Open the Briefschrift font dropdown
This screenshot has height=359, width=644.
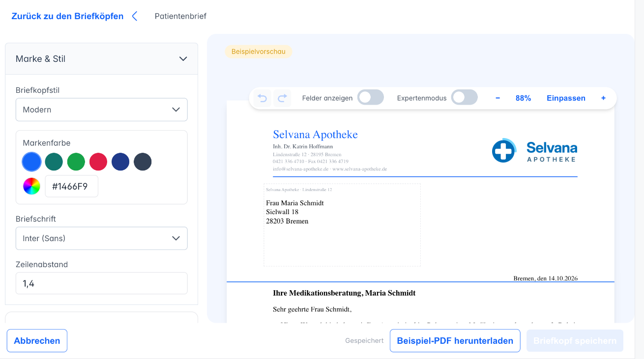[101, 238]
